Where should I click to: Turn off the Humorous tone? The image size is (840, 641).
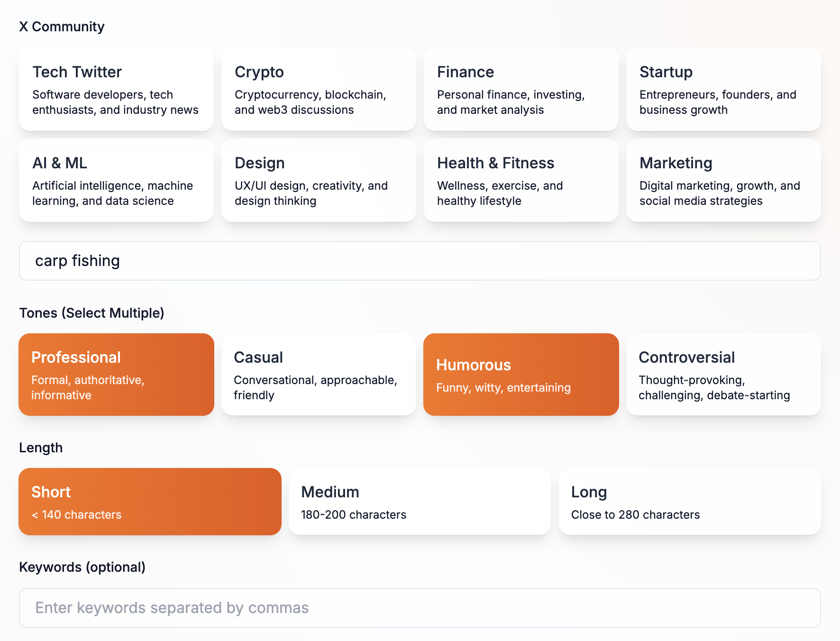[521, 375]
